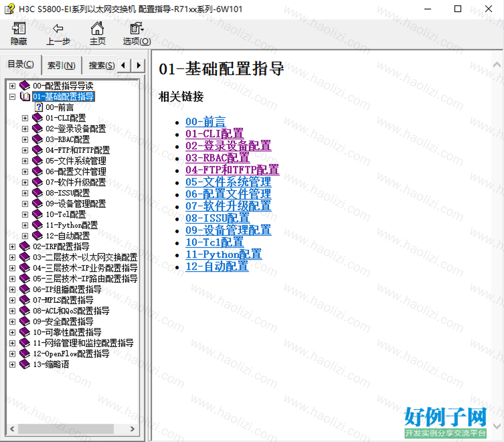Open the 选项(O) options toolbar icon

(x=137, y=28)
